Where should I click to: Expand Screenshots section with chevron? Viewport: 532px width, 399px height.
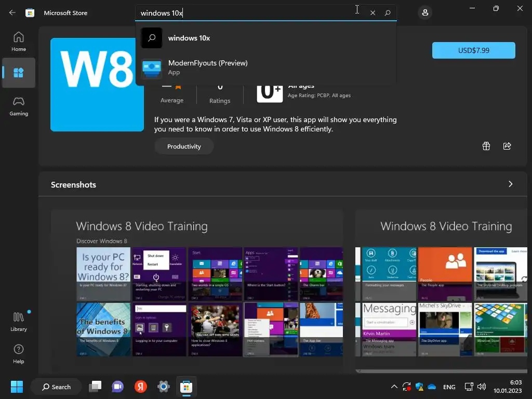click(x=510, y=184)
